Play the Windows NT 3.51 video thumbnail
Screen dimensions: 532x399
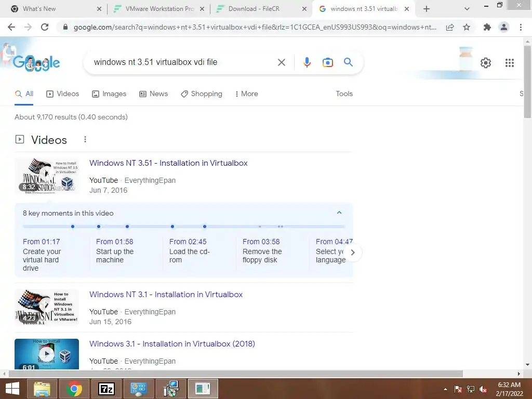pyautogui.click(x=47, y=176)
